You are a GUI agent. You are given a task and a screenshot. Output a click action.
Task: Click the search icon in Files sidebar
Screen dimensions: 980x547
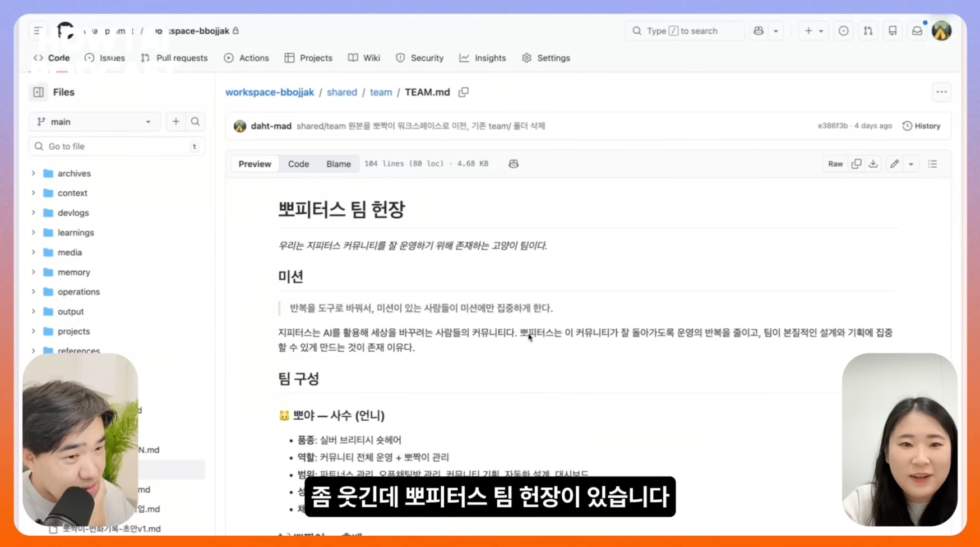pyautogui.click(x=195, y=121)
